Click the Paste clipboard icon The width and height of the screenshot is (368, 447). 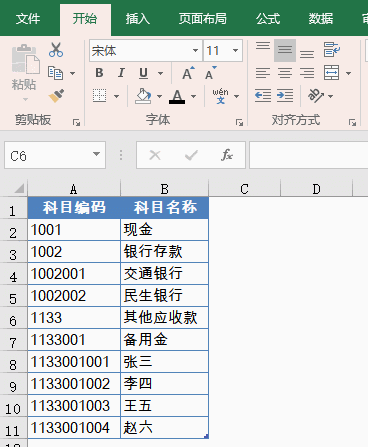(25, 59)
